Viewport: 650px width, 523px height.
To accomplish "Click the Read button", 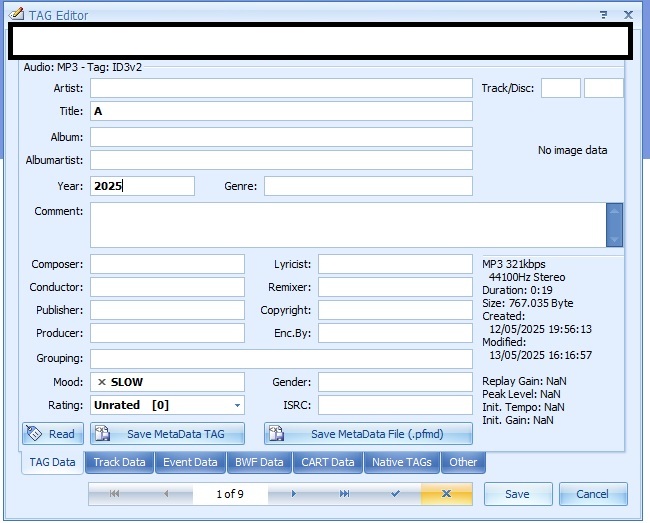I will coord(53,434).
